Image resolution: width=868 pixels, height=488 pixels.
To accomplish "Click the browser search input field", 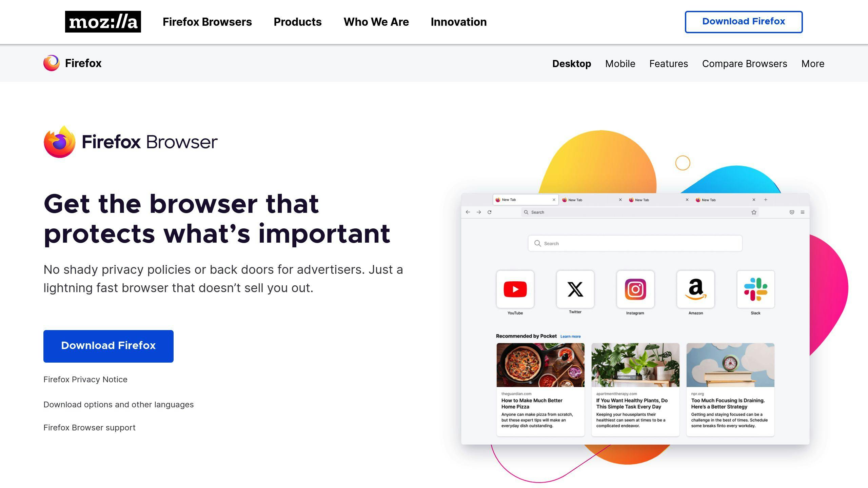I will 635,243.
